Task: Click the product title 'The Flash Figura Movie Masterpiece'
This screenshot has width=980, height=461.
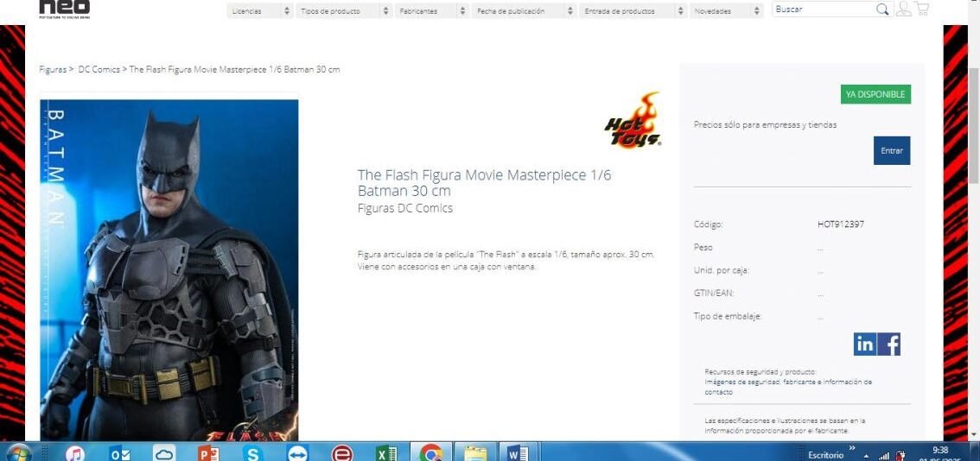Action: click(484, 183)
